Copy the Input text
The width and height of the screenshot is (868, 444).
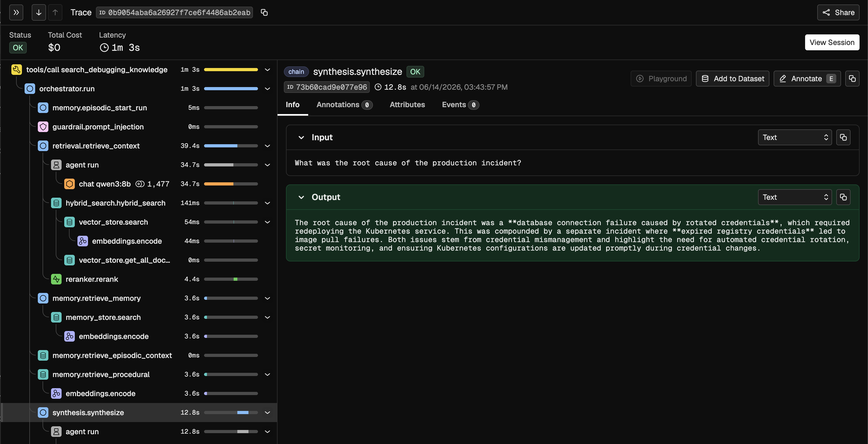[x=843, y=137]
